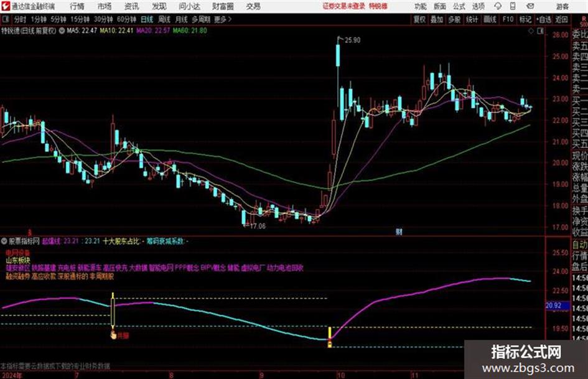Image resolution: width=588 pixels, height=379 pixels.
Task: Click the 筹码衰减系数 label
Action: (x=165, y=241)
